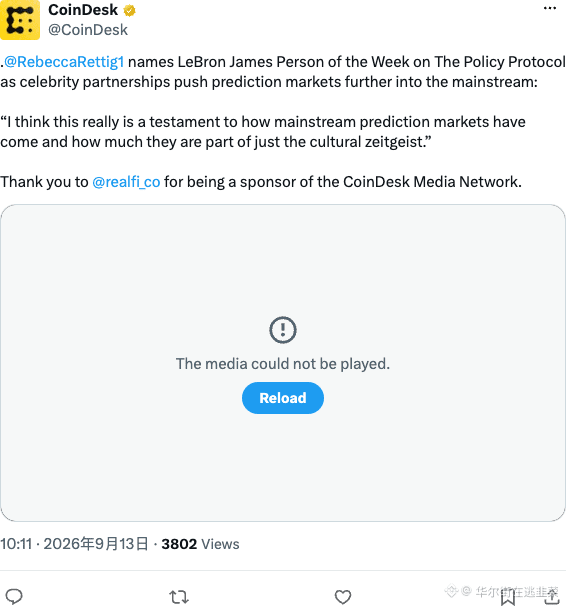Reply using the comment bubble icon
The image size is (566, 608).
tap(14, 596)
